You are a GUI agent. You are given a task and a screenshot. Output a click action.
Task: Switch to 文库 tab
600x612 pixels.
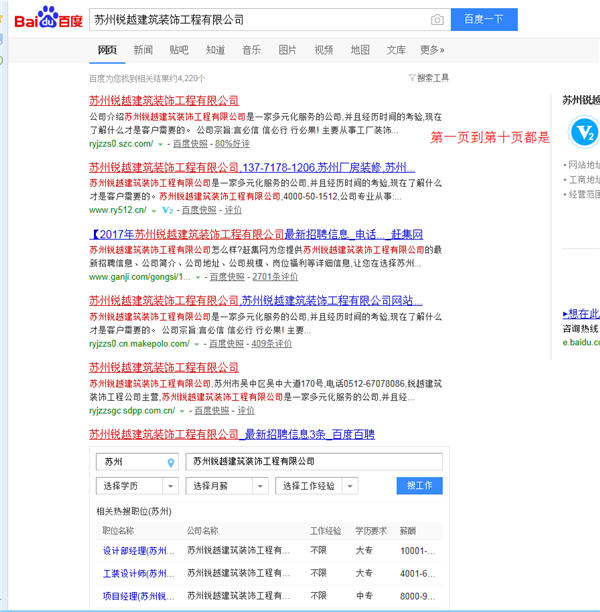click(396, 50)
